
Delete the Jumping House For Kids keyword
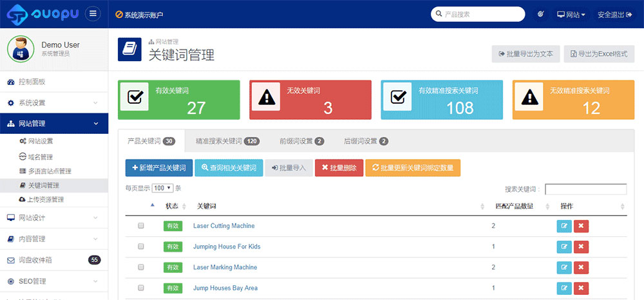tap(580, 247)
